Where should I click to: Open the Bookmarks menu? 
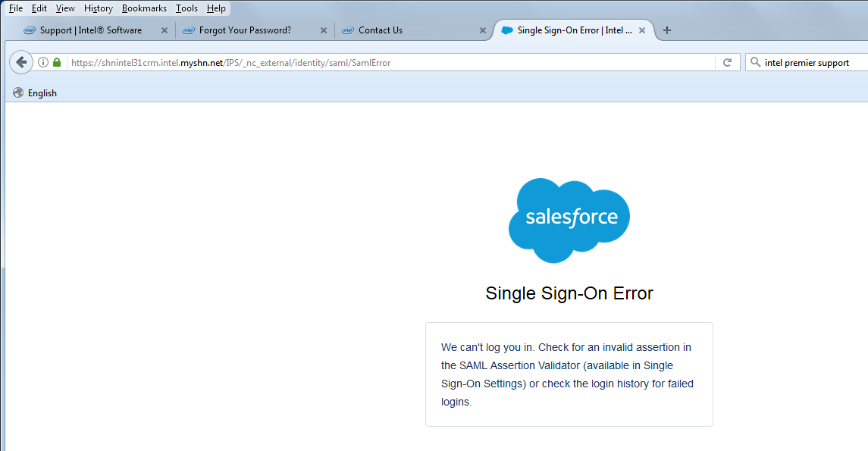click(x=144, y=8)
